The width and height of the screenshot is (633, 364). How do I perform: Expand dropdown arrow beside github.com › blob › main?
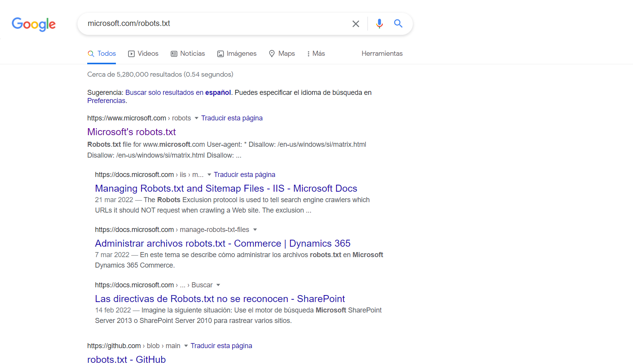pyautogui.click(x=186, y=346)
